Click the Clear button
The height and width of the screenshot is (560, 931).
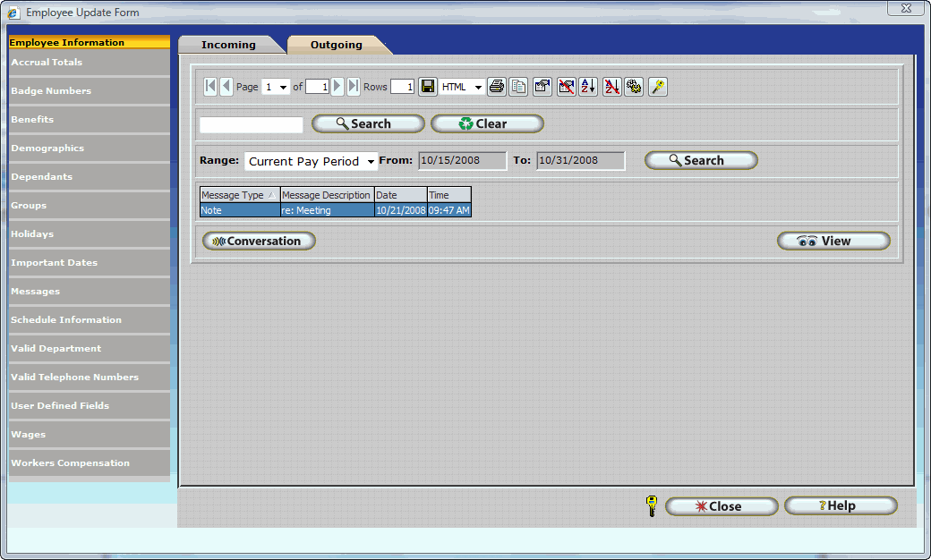pos(487,124)
